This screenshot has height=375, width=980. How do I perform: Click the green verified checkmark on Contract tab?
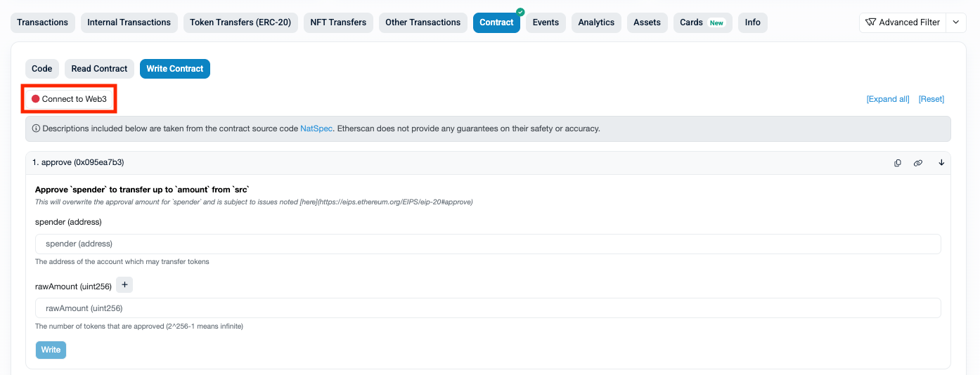520,12
